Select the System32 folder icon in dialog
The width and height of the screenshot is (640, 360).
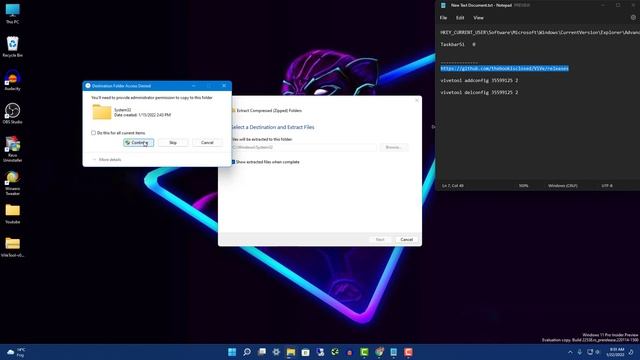[102, 112]
